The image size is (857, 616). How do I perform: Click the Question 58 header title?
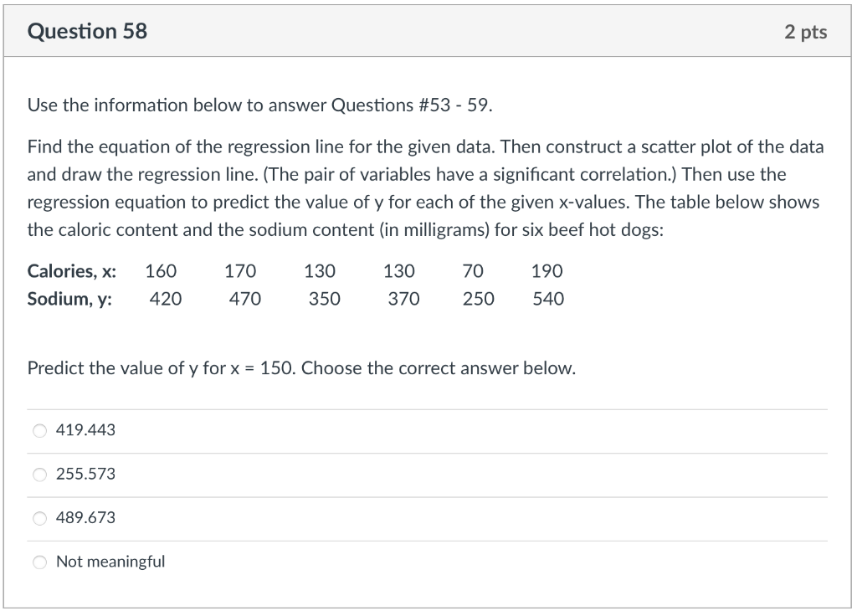pyautogui.click(x=87, y=31)
